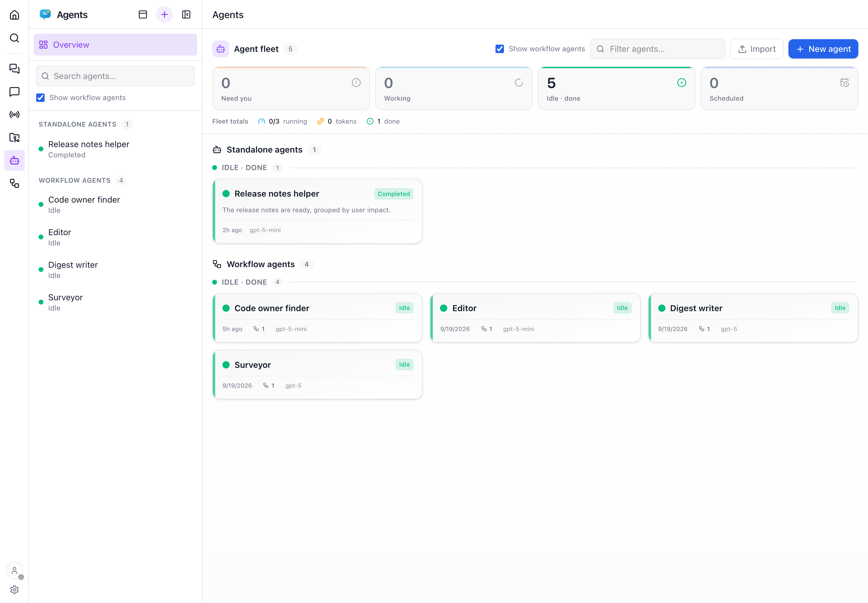The width and height of the screenshot is (868, 603).
Task: Select Digest writer in sidebar list
Action: [115, 270]
